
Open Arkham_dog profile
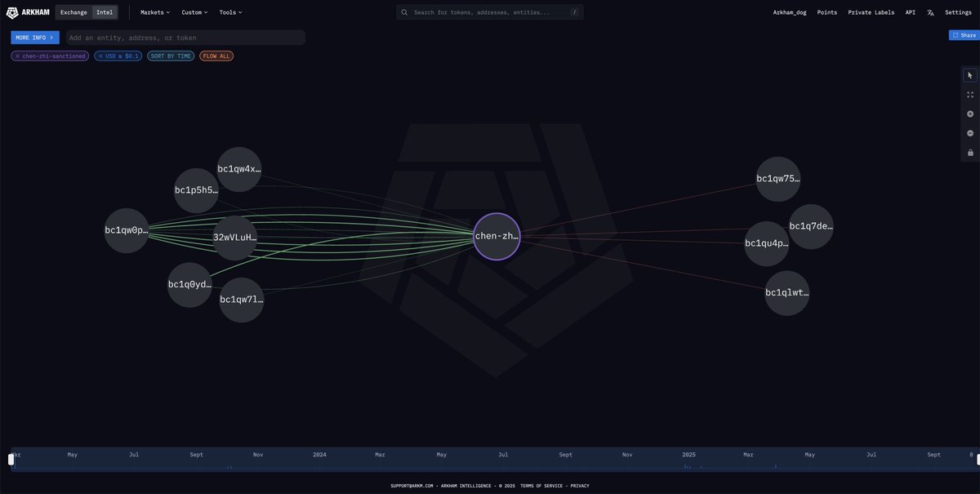click(790, 12)
